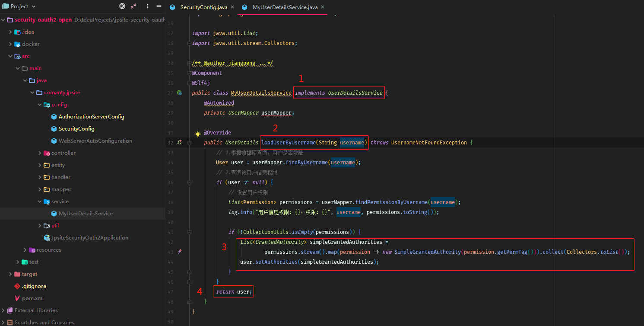Click UserDetailsService interface name in code
This screenshot has width=644, height=326.
click(x=355, y=93)
